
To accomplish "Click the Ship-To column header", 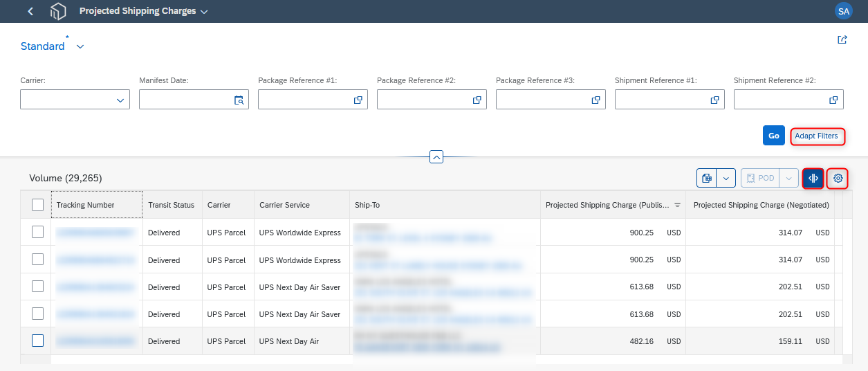I will (445, 205).
